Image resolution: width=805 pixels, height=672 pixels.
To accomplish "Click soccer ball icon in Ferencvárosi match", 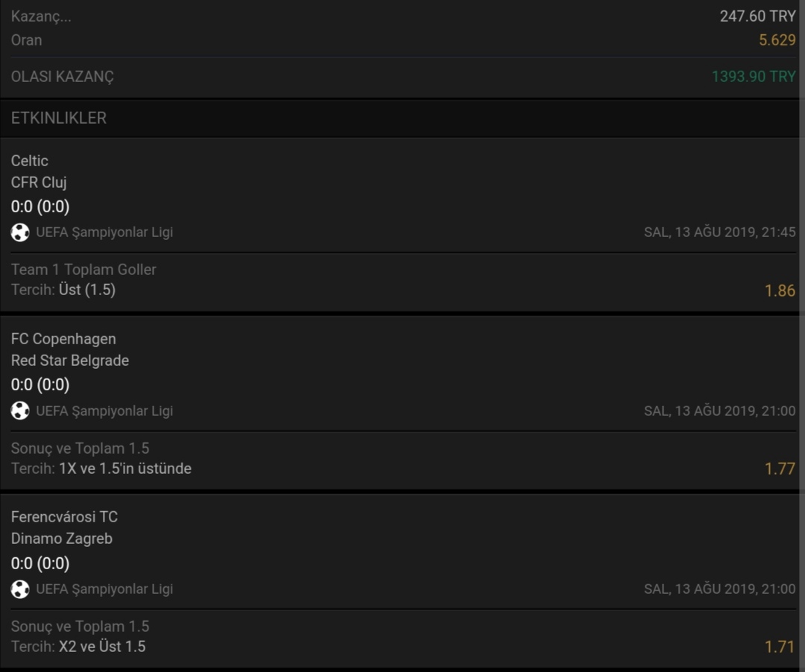I will [x=20, y=589].
